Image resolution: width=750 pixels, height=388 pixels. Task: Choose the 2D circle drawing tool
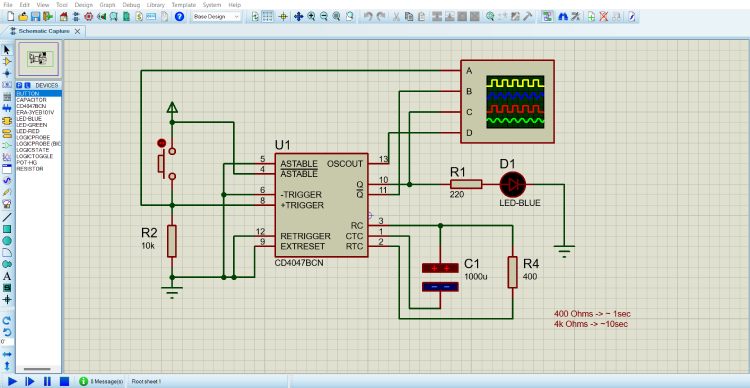click(7, 241)
